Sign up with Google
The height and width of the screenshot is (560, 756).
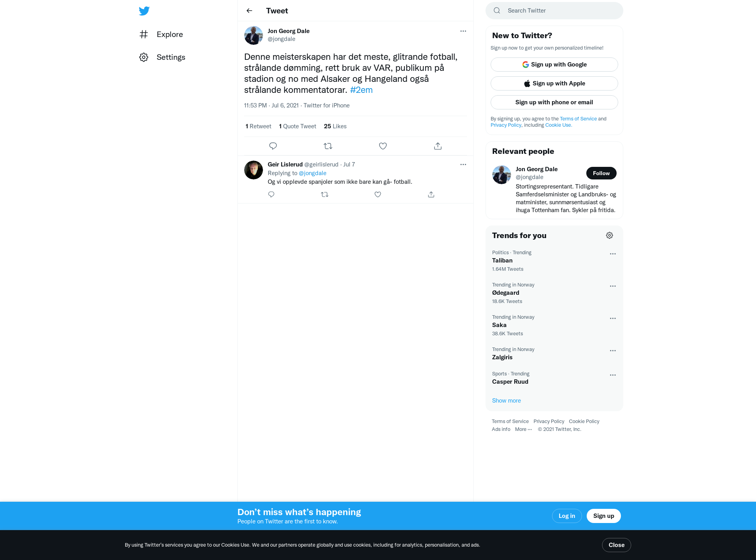tap(554, 65)
